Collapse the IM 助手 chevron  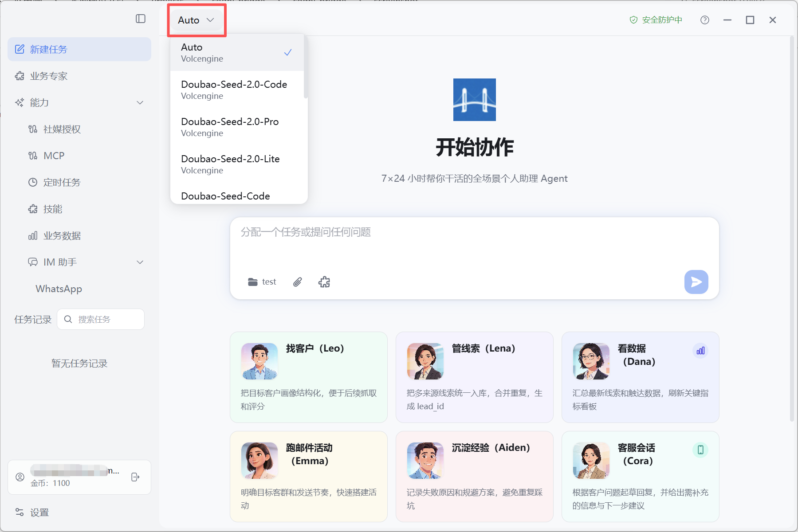coord(140,262)
